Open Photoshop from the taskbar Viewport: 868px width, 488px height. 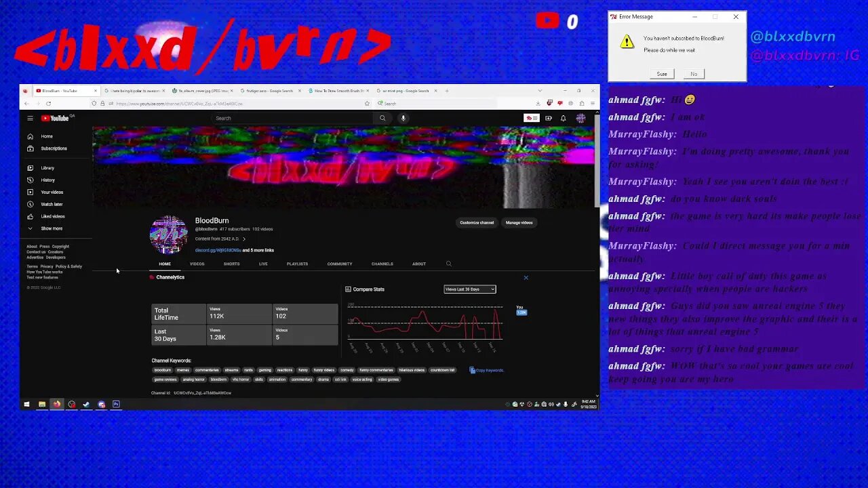116,404
